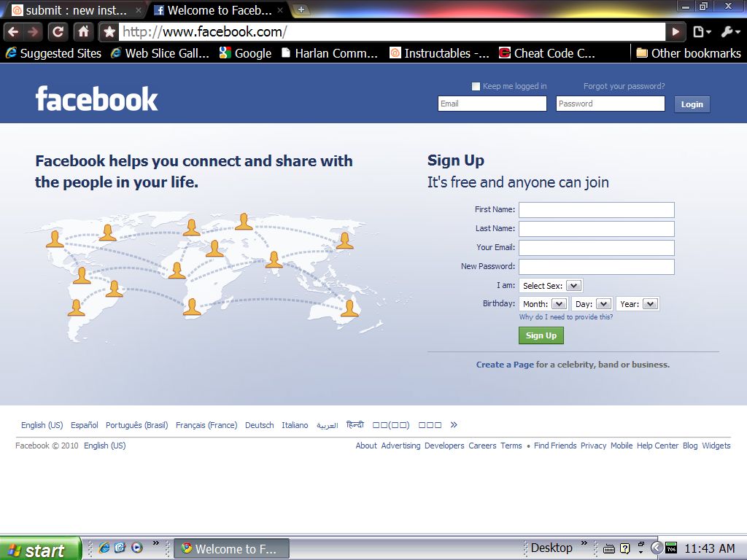The width and height of the screenshot is (747, 560).
Task: Open the 'Create a Page' link
Action: point(505,365)
